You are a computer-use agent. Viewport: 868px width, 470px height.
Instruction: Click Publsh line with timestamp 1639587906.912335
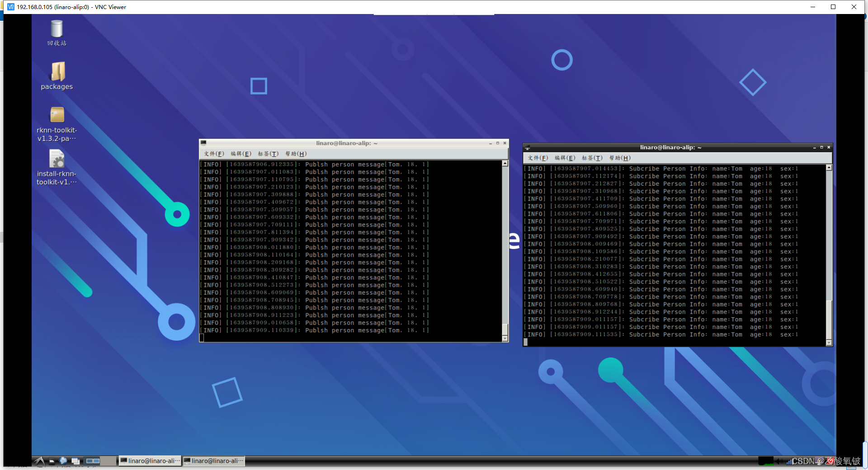pyautogui.click(x=315, y=164)
